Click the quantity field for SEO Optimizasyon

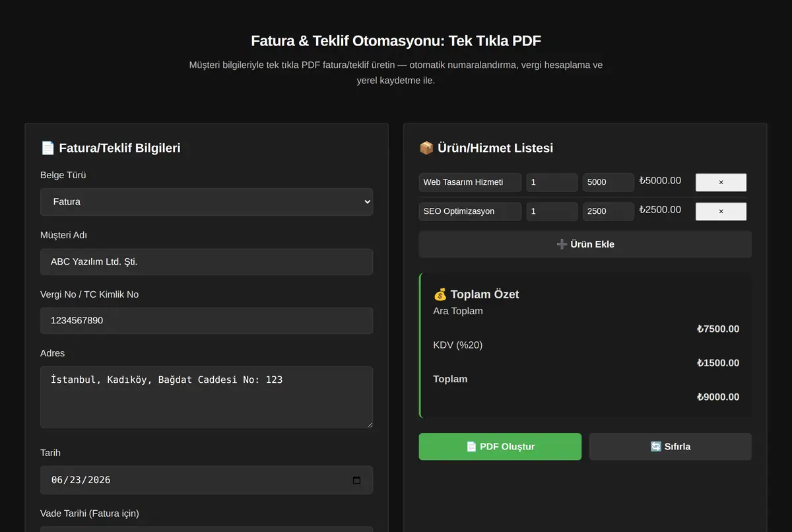pos(552,211)
